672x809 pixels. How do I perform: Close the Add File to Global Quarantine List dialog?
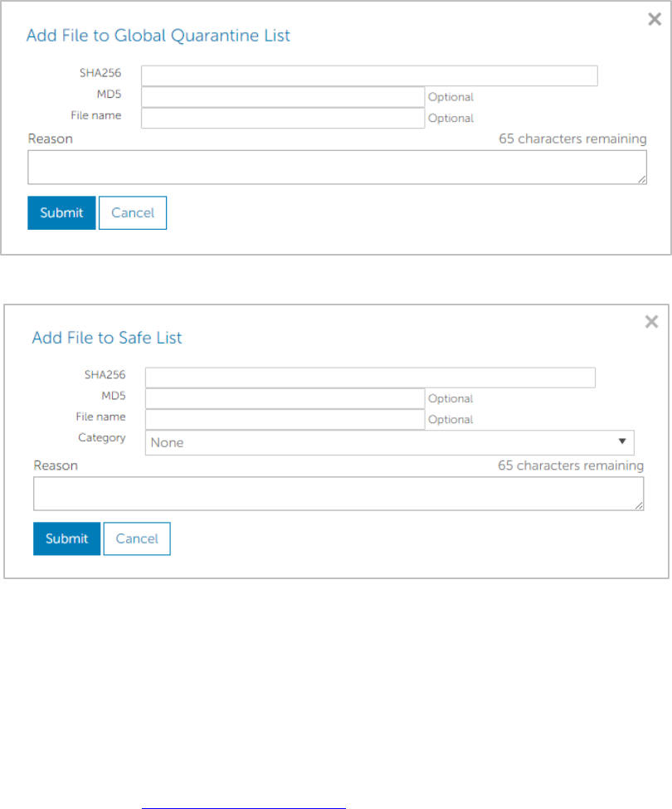tap(654, 20)
